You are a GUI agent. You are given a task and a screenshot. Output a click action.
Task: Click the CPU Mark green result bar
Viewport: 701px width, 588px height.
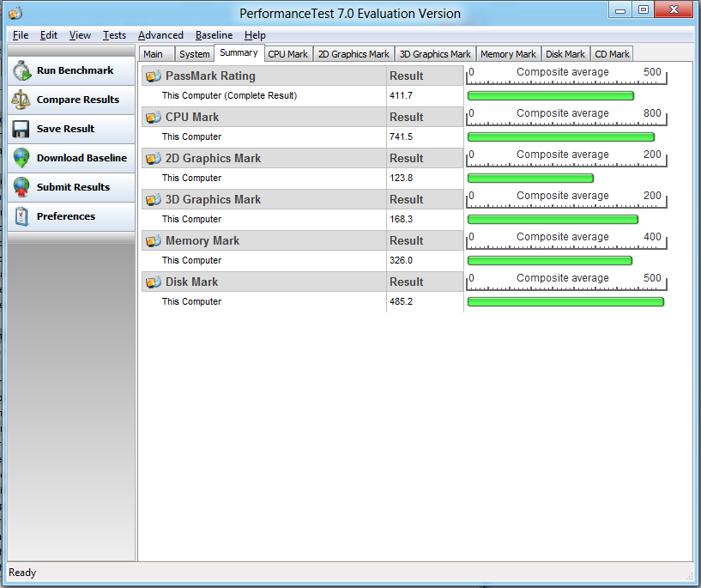tap(560, 137)
